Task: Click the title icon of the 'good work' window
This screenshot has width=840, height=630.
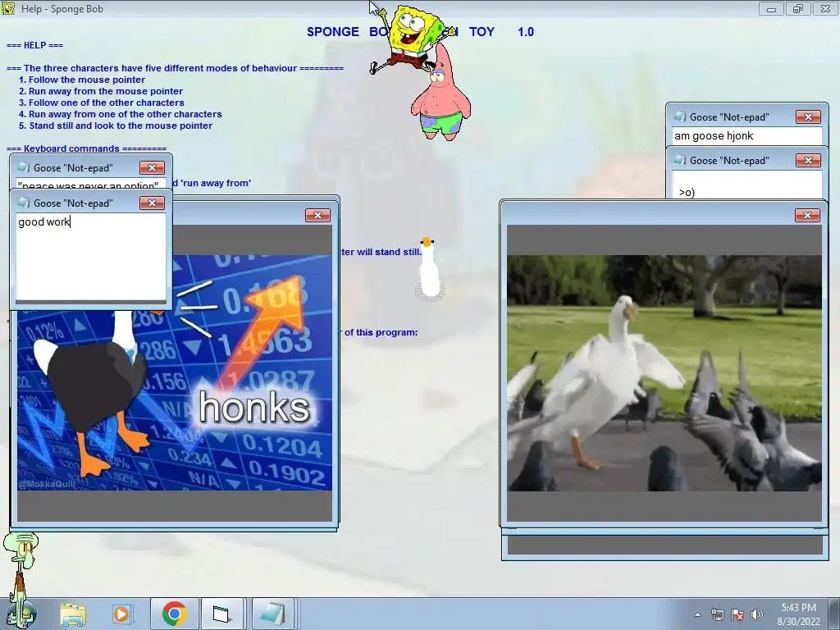Action: pyautogui.click(x=24, y=203)
